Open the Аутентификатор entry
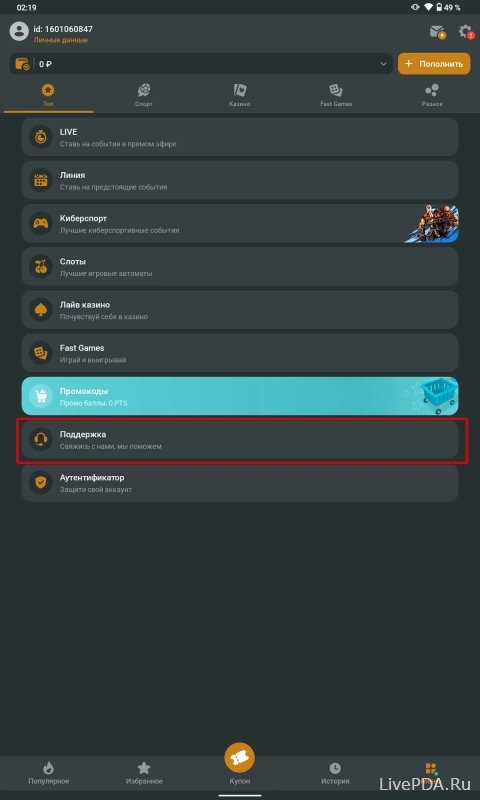Screen dimensions: 480x800 [240, 483]
